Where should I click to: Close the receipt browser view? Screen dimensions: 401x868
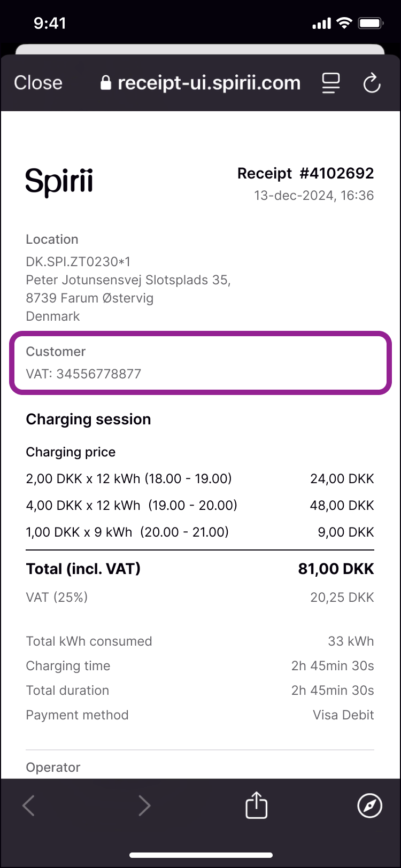pyautogui.click(x=38, y=83)
